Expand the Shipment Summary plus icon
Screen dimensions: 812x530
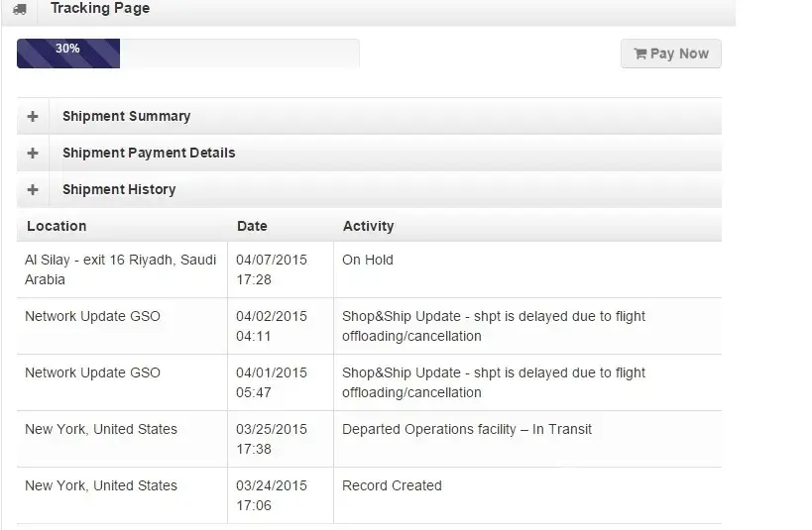tap(33, 116)
